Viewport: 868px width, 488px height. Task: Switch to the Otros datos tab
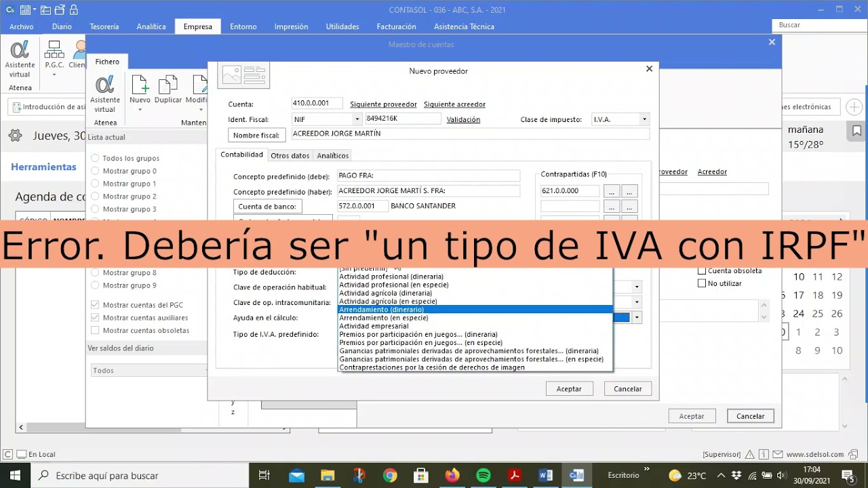click(x=290, y=155)
